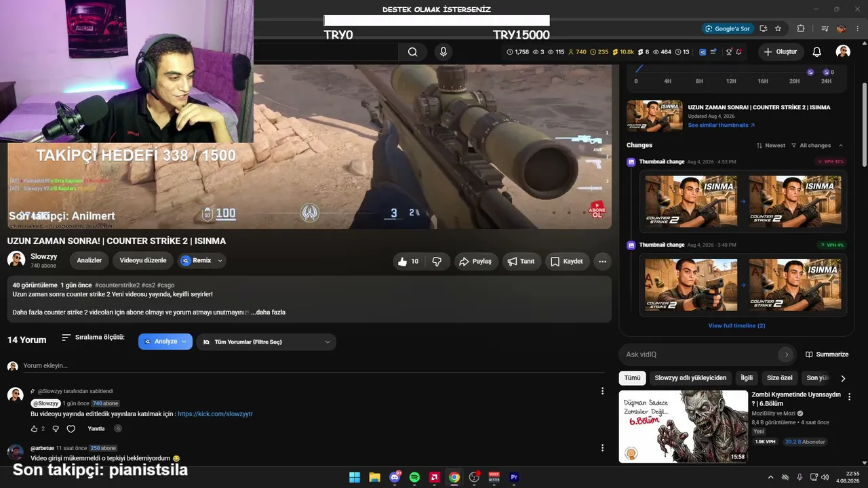Open File Explorer from taskbar
The image size is (868, 488).
[374, 477]
